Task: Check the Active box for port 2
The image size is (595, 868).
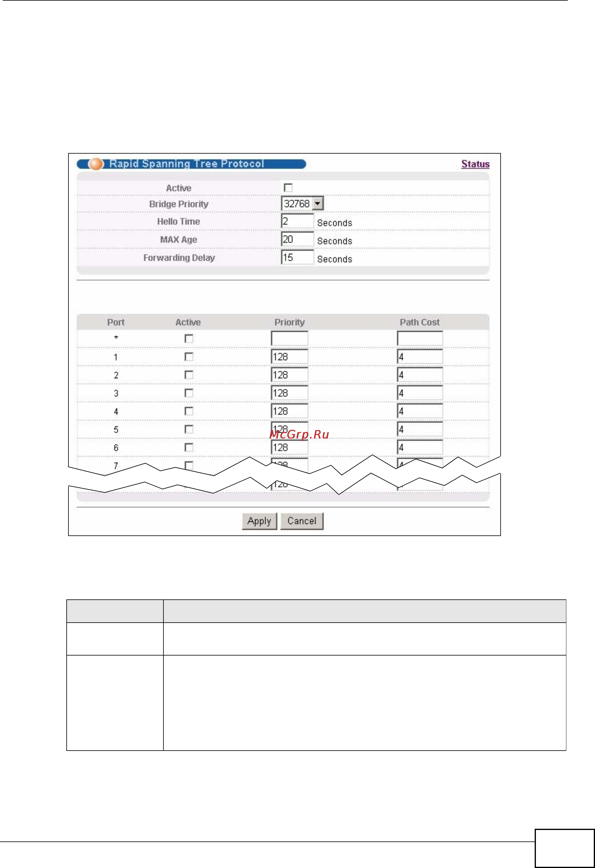Action: pyautogui.click(x=189, y=375)
